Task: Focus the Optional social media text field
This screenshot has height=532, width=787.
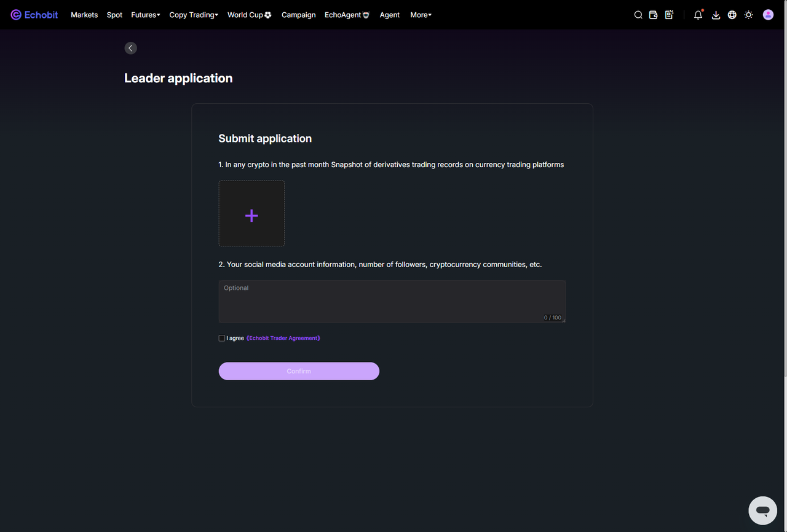Action: 392,302
